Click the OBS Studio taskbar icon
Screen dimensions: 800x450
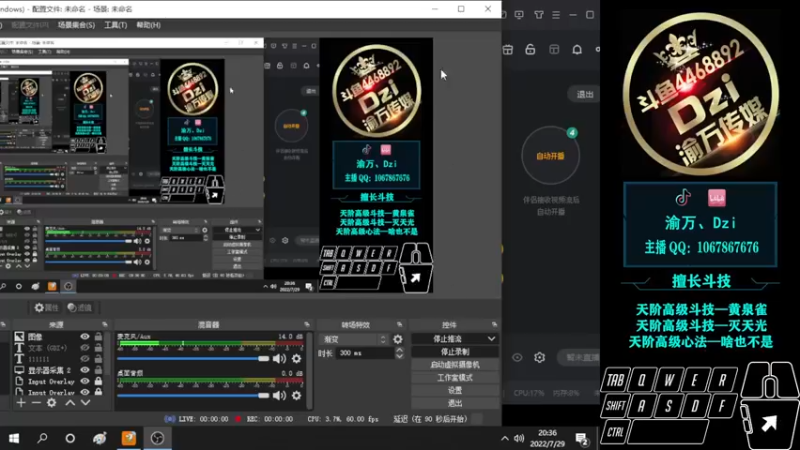click(x=157, y=438)
